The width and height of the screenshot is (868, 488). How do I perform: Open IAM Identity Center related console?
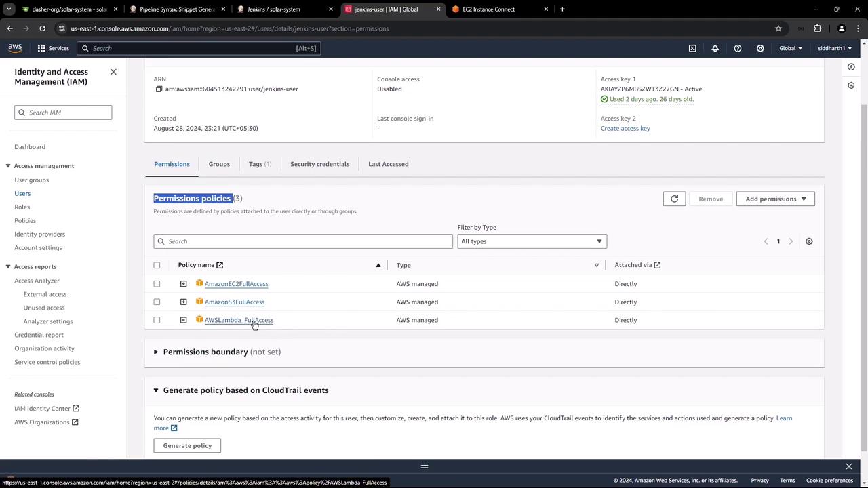point(47,408)
